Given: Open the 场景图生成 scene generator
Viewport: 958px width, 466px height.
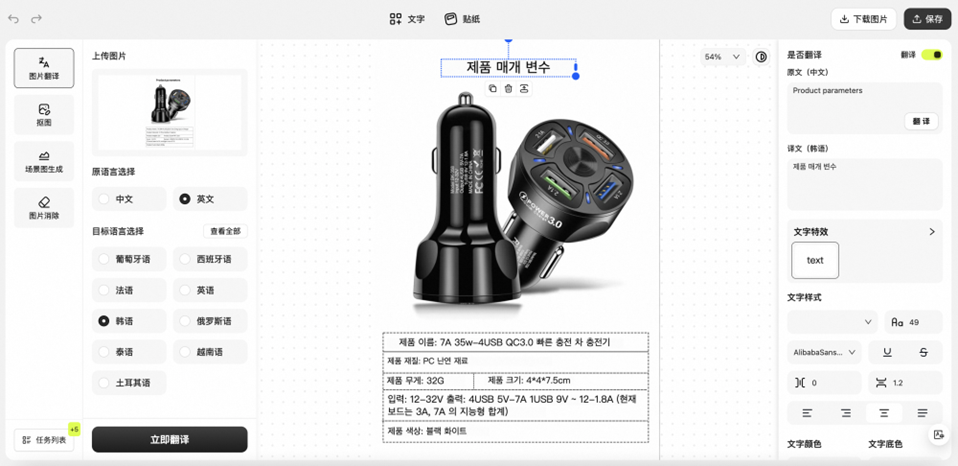Looking at the screenshot, I should (x=44, y=161).
